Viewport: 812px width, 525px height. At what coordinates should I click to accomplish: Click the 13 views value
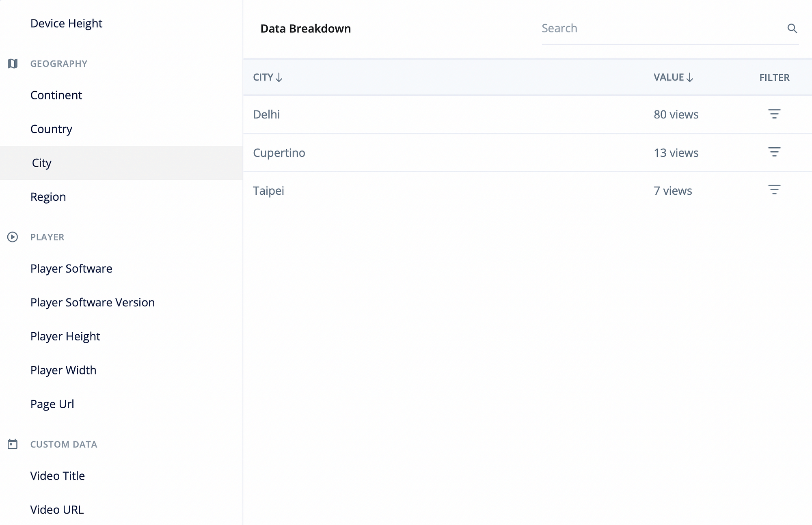(x=676, y=153)
